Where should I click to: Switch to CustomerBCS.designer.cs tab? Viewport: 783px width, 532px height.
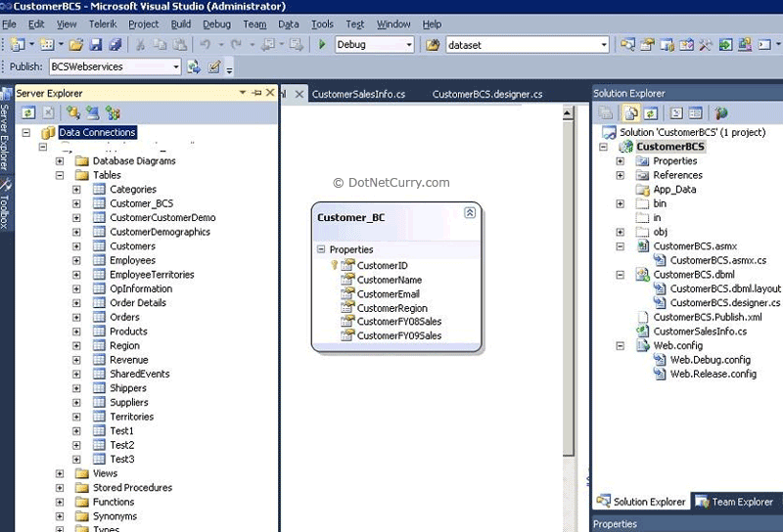click(487, 94)
